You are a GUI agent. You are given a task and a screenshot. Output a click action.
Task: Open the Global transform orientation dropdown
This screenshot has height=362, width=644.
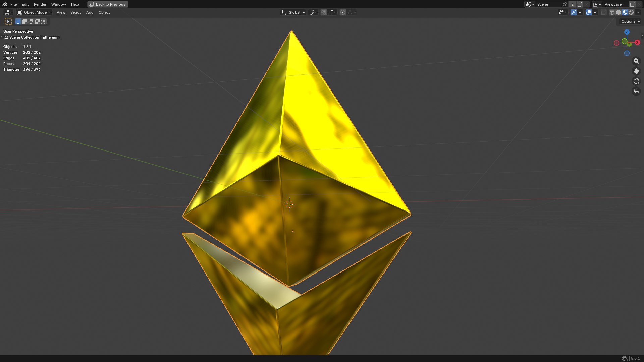(293, 12)
